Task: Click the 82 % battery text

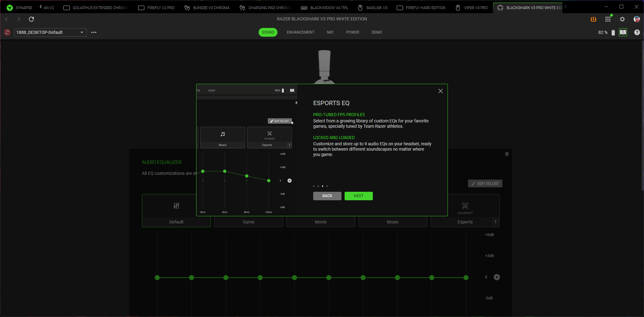Action: click(603, 32)
